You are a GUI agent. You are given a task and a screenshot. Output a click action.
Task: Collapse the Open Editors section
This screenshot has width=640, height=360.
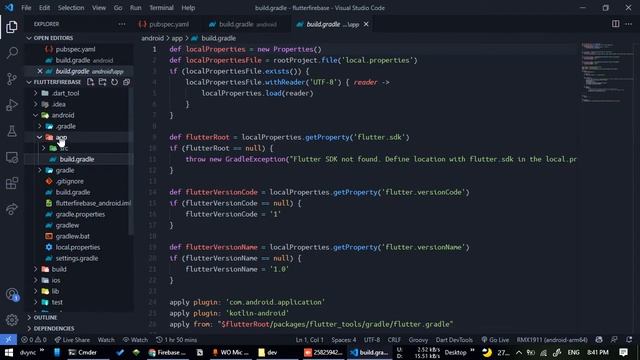[x=29, y=38]
